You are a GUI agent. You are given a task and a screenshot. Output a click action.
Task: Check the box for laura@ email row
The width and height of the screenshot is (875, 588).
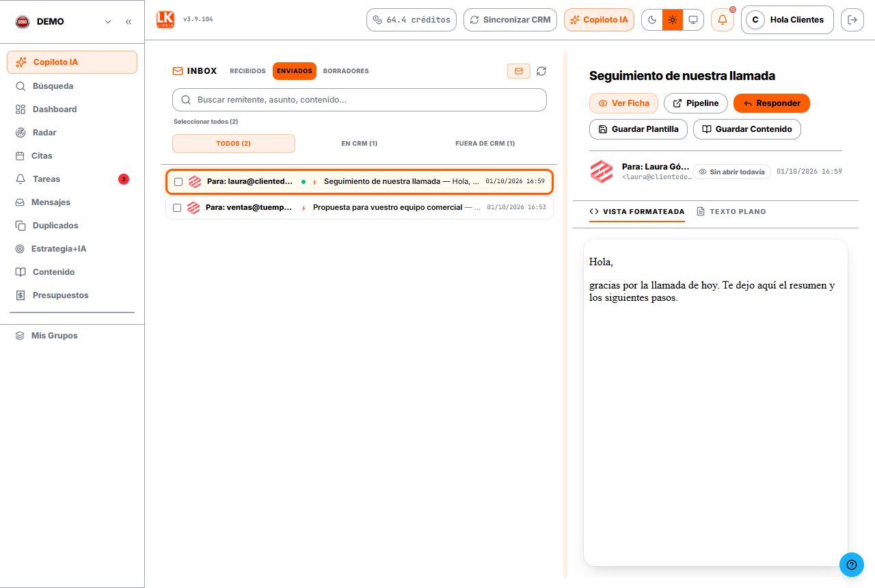point(178,182)
